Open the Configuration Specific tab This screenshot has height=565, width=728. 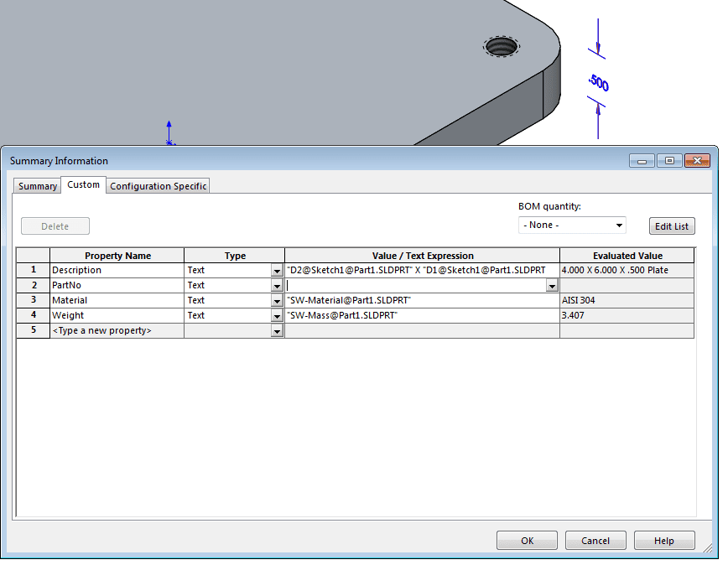click(x=158, y=186)
